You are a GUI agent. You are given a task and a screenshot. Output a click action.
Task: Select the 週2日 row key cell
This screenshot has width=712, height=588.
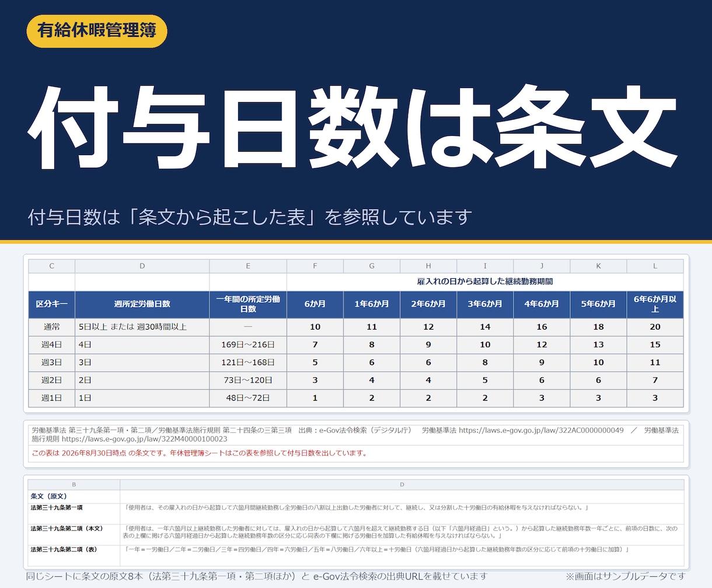[x=52, y=380]
